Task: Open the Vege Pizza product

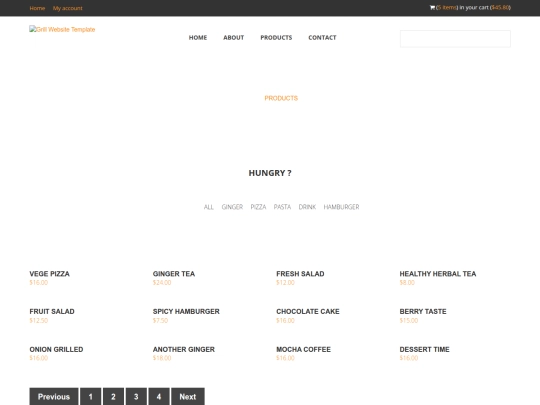Action: coord(50,274)
